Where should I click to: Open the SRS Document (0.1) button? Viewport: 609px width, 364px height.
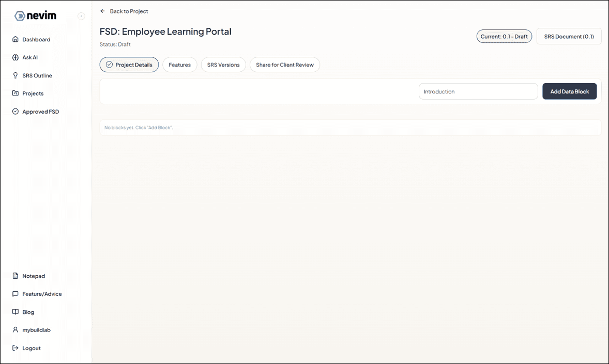pyautogui.click(x=569, y=36)
